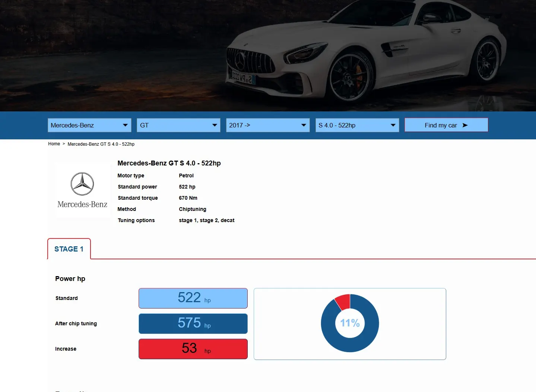The image size is (536, 392).
Task: Click the Find my car button
Action: pos(446,125)
